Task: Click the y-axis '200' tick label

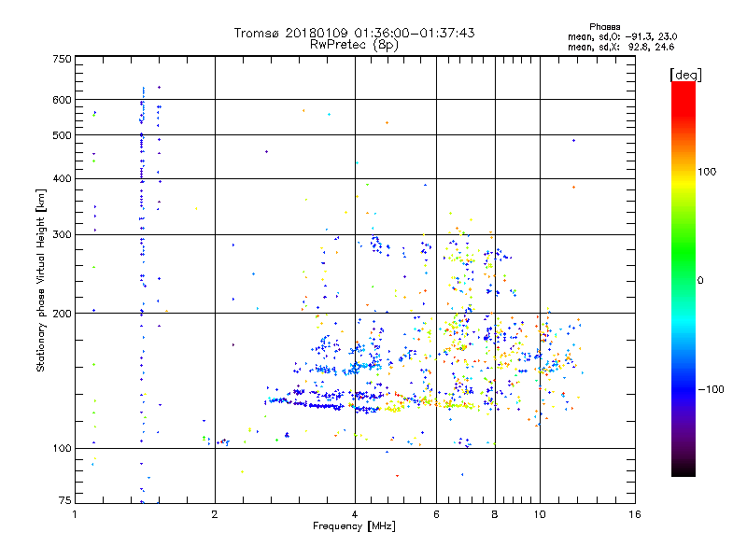Action: pyautogui.click(x=62, y=314)
